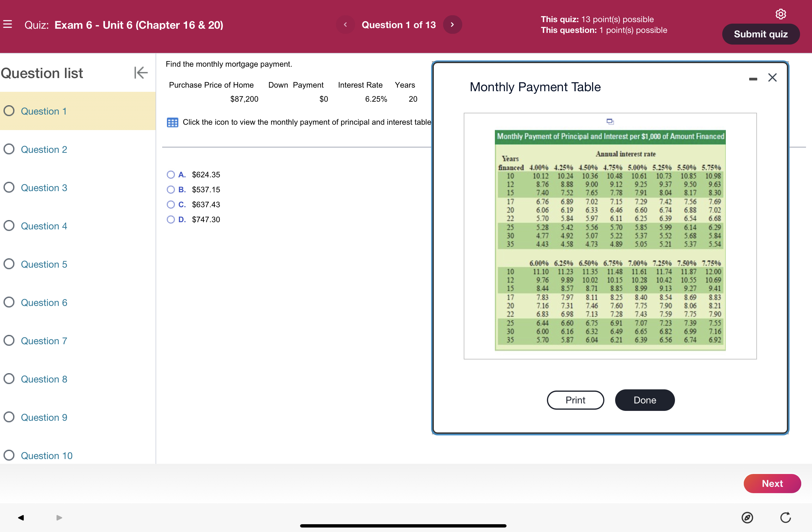812x532 pixels.
Task: Select answer C $637.43
Action: point(171,205)
